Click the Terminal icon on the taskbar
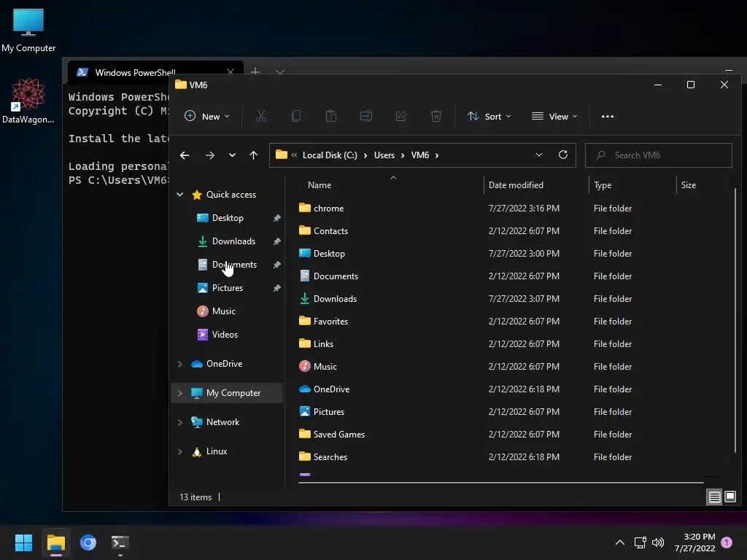 tap(120, 542)
